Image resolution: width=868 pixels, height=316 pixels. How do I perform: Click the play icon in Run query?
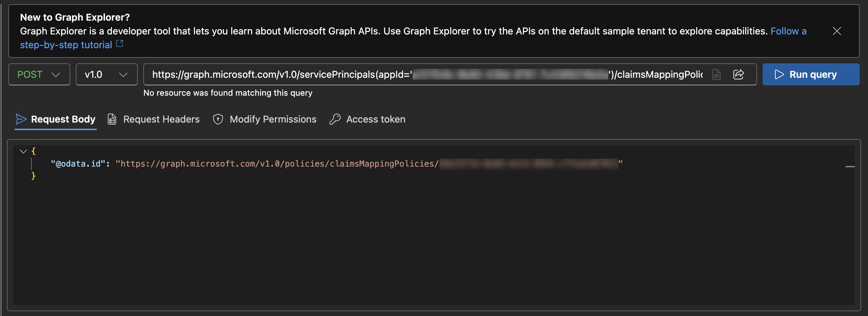[x=779, y=74]
